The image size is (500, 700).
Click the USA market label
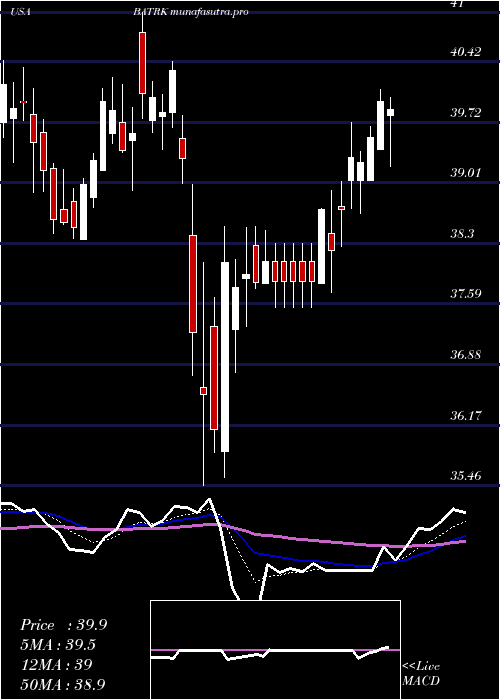coord(21,12)
